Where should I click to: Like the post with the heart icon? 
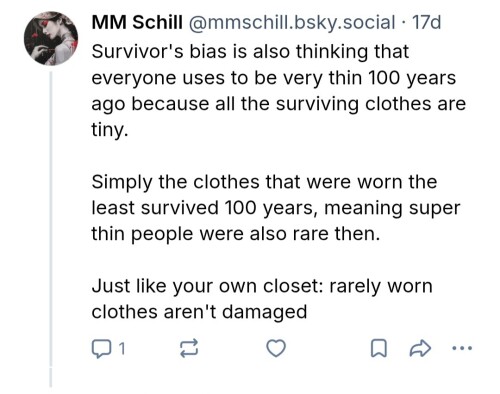pyautogui.click(x=276, y=348)
